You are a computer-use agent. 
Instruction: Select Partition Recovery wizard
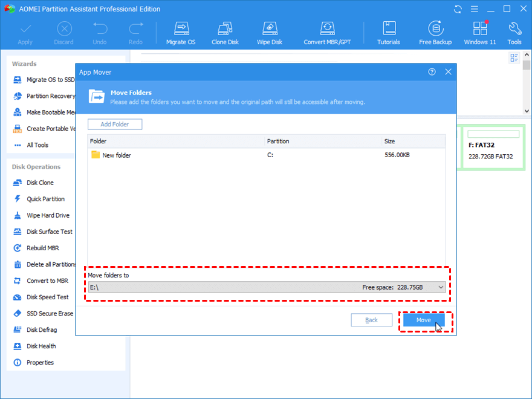[x=44, y=96]
